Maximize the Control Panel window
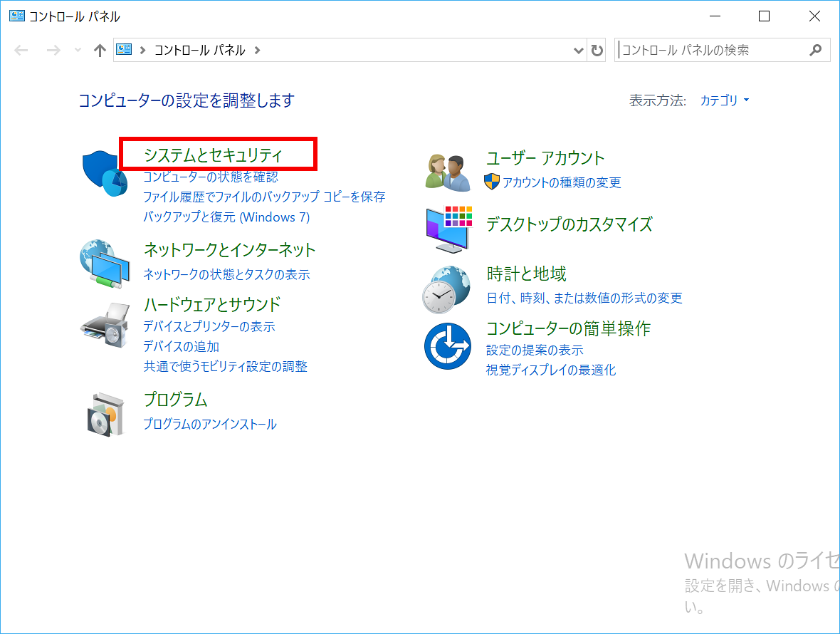Viewport: 840px width, 634px height. pyautogui.click(x=765, y=16)
